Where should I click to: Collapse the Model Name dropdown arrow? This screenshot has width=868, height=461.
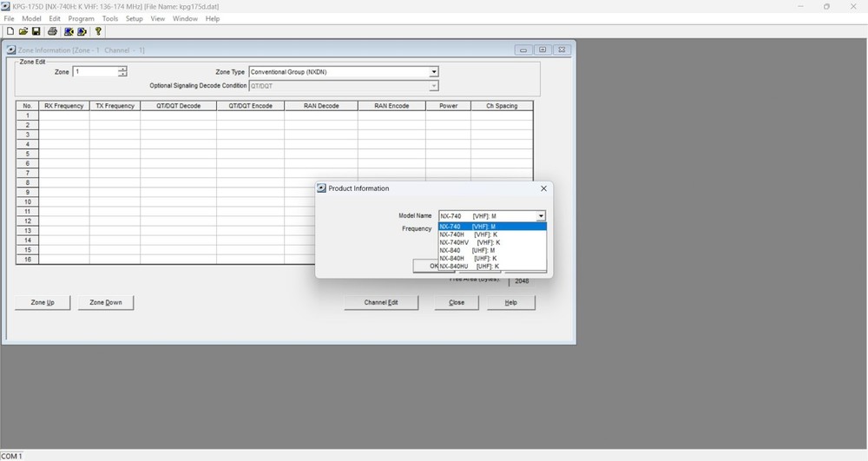[541, 216]
